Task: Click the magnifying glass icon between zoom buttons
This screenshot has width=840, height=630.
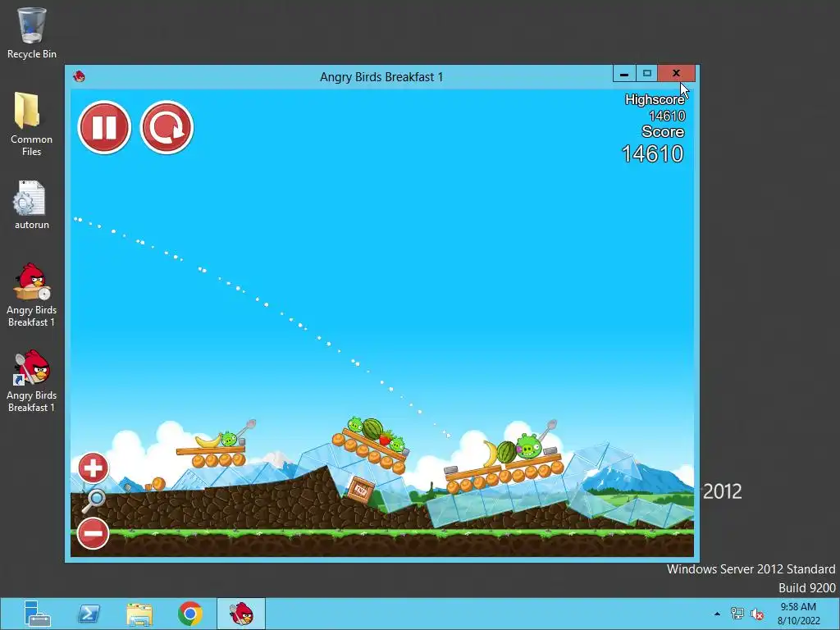Action: 94,501
